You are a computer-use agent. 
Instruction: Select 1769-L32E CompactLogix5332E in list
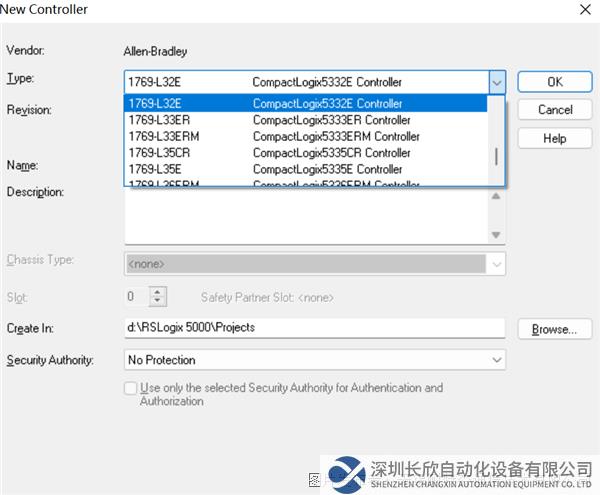point(305,104)
